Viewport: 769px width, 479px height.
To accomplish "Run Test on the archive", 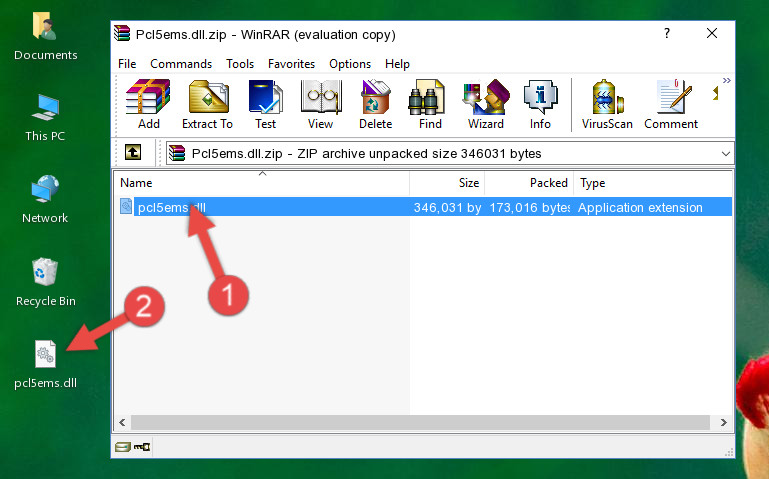I will tap(265, 104).
